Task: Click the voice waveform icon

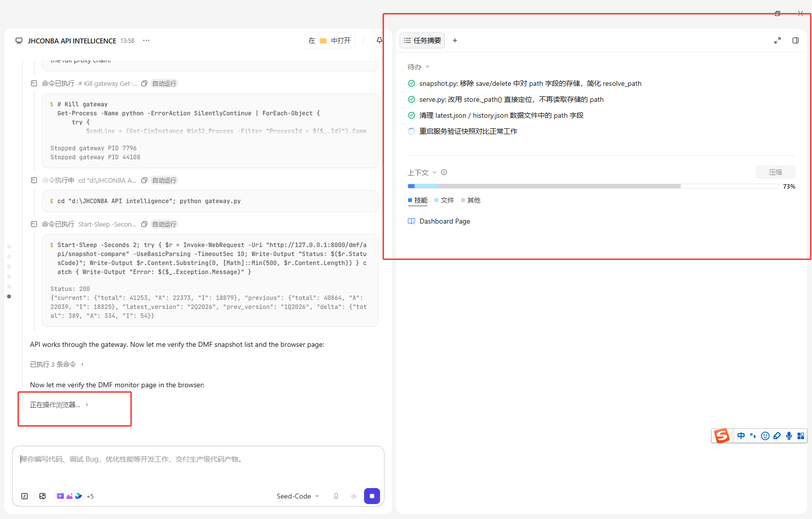Action: tap(354, 496)
